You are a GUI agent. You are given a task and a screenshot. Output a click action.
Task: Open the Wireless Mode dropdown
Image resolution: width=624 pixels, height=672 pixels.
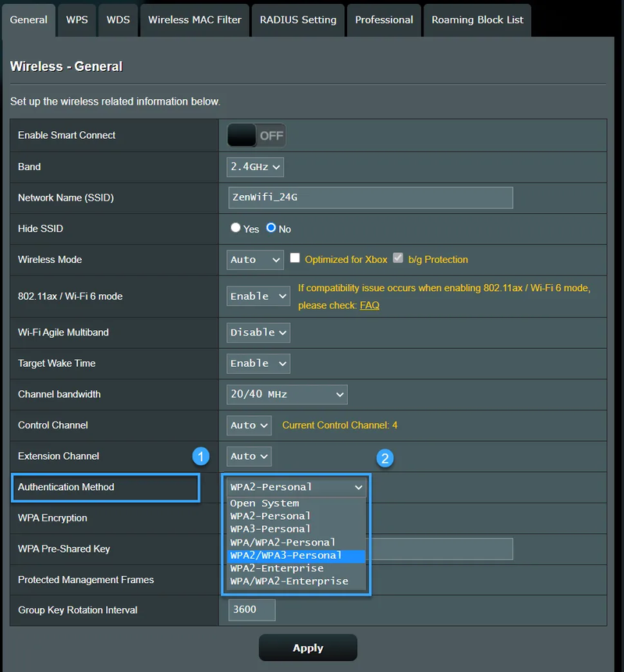255,259
